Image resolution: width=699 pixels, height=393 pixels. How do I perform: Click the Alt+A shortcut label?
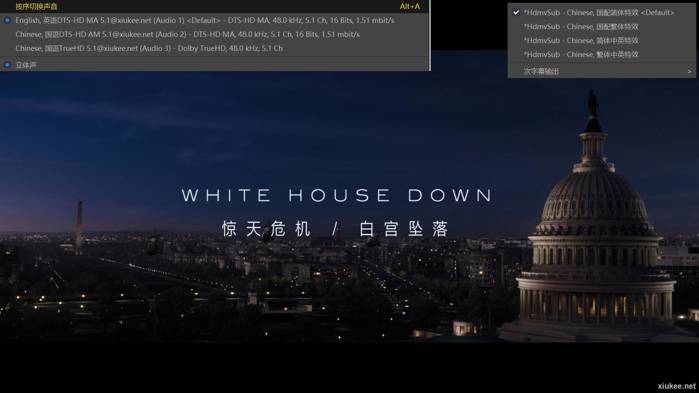tap(410, 7)
